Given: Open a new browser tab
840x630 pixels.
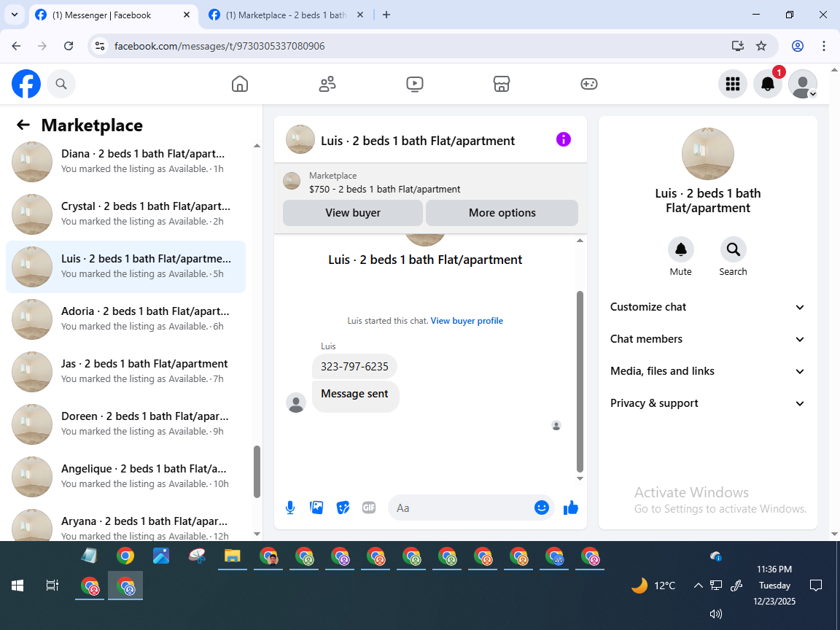Looking at the screenshot, I should 386,15.
